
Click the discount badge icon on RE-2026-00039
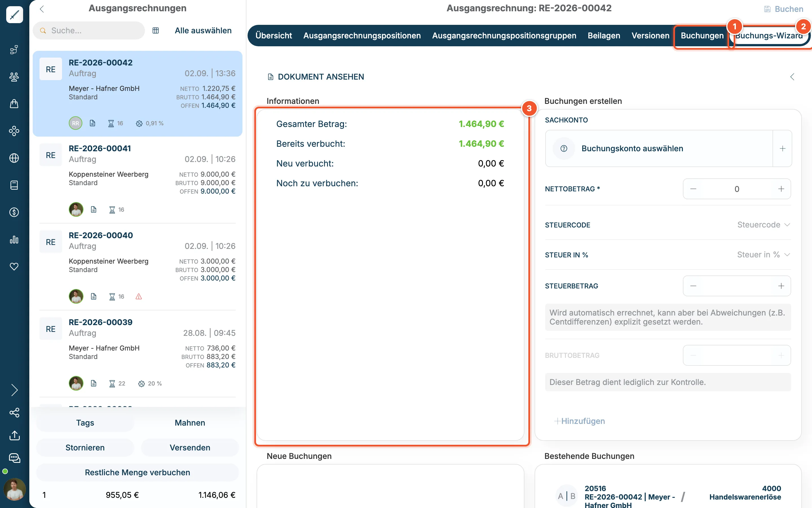pos(141,383)
